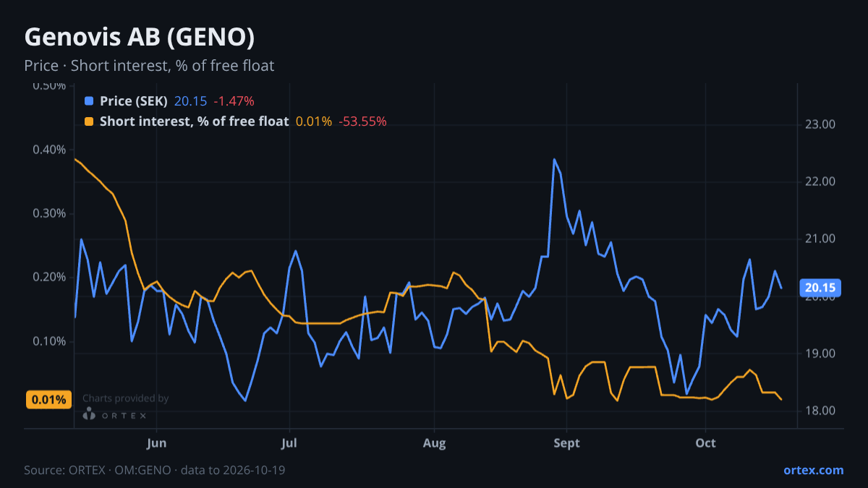Screen dimensions: 868x488
Task: Select the Short interest, % of free float legend label
Action: [x=194, y=121]
